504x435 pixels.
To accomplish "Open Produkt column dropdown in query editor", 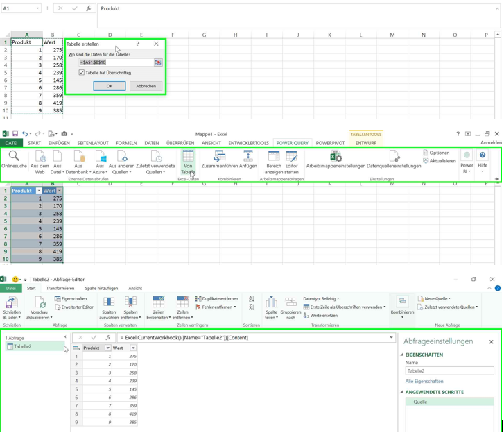I will 108,348.
